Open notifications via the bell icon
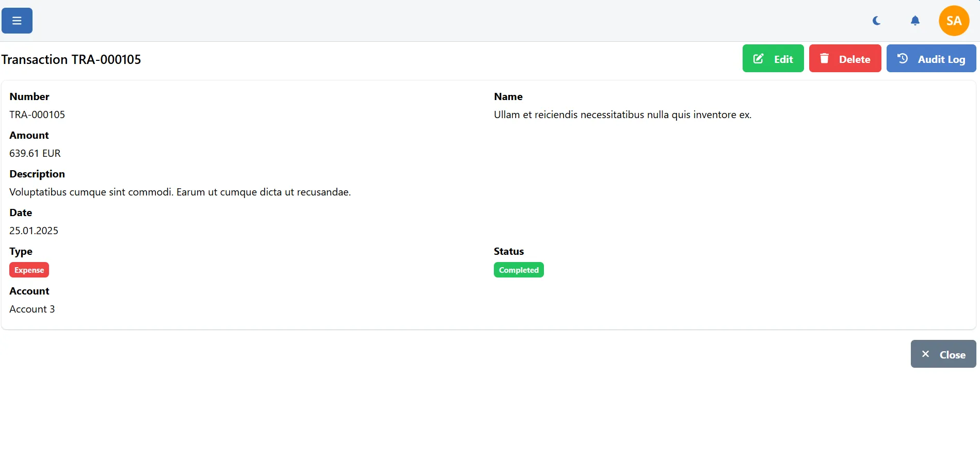 914,21
